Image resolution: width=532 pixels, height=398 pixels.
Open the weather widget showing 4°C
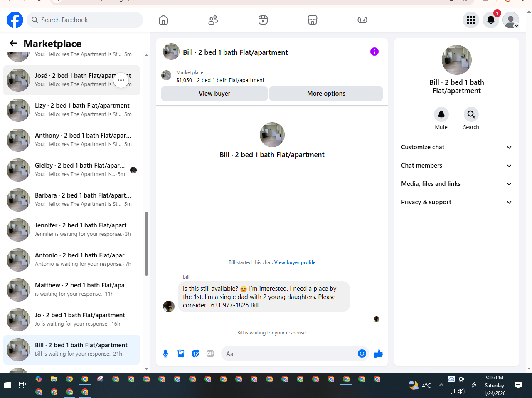[x=420, y=385]
